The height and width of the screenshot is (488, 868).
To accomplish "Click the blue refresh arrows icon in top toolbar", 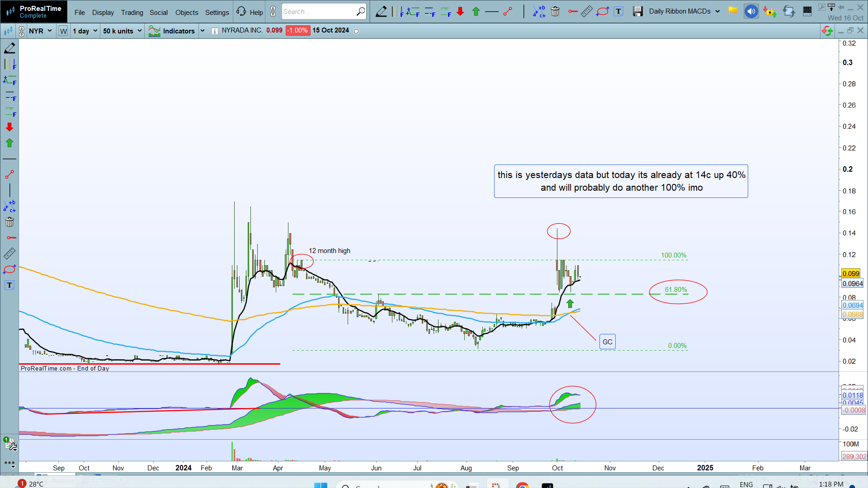I will [789, 12].
